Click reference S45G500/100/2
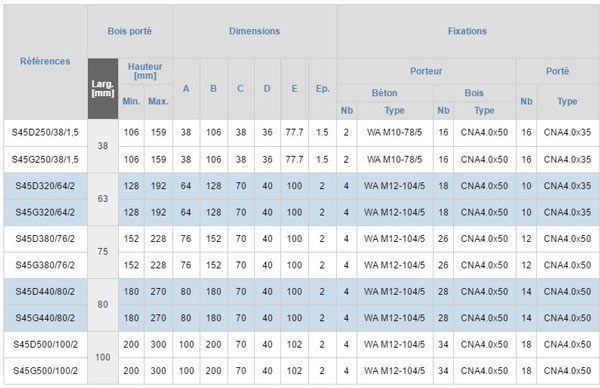Viewport: 600px width, 388px height. click(45, 371)
